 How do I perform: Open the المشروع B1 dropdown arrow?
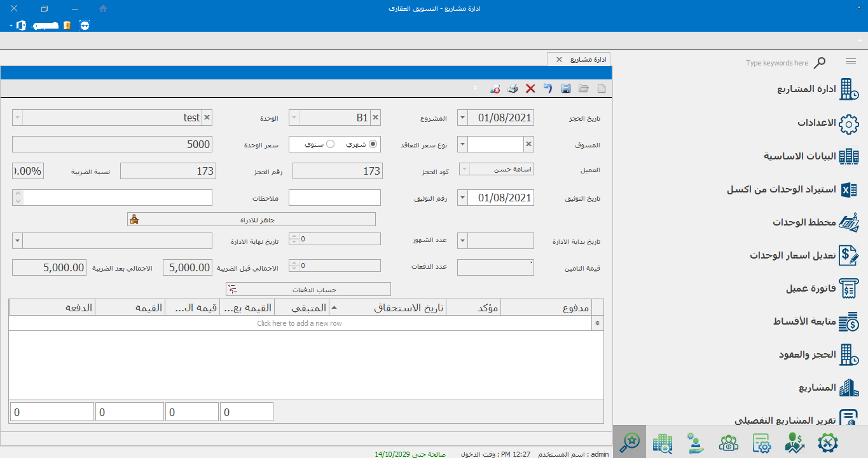tap(294, 118)
